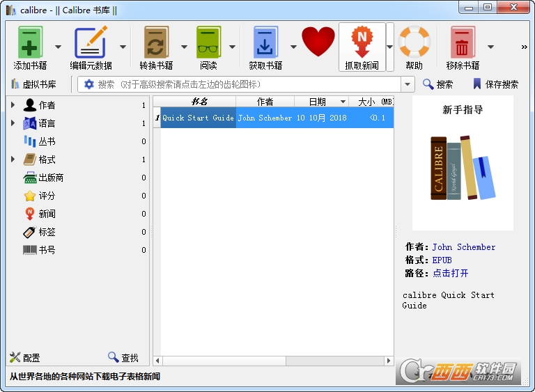Click the Fetch News (抓取新闻) icon
The height and width of the screenshot is (392, 535).
[x=362, y=42]
